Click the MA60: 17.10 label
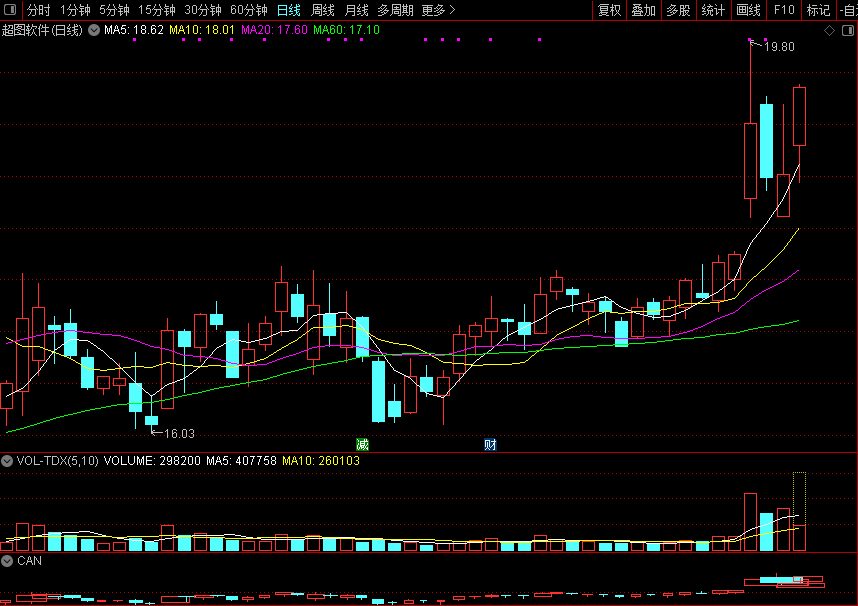858x606 pixels. [x=346, y=30]
